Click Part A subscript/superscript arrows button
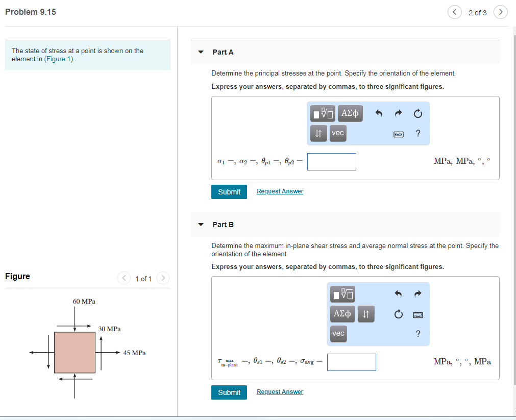 click(318, 133)
